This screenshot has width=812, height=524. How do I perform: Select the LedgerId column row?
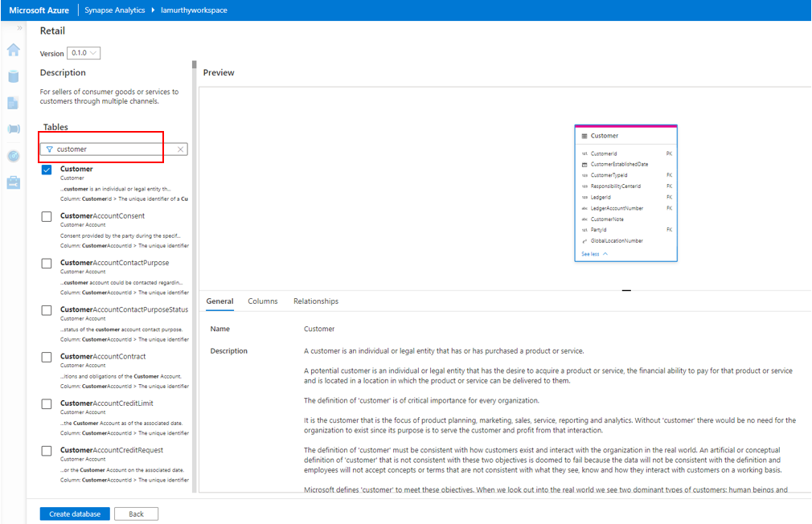pyautogui.click(x=625, y=197)
